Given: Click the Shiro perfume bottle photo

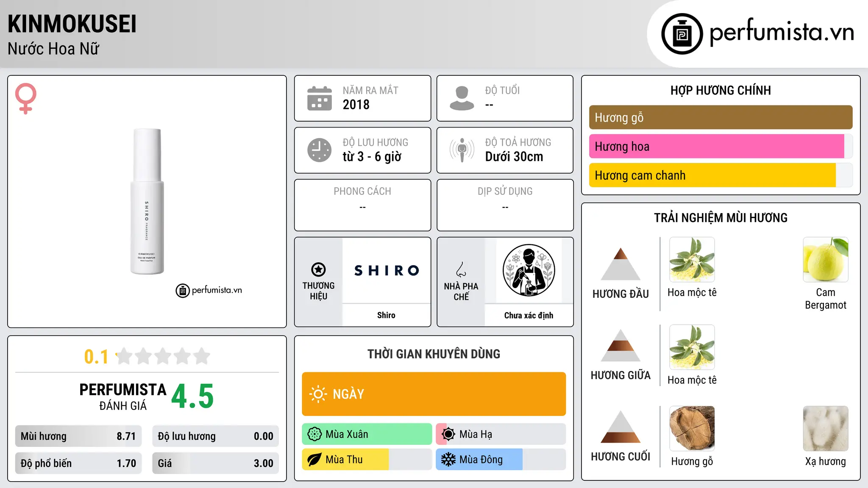Looking at the screenshot, I should pyautogui.click(x=147, y=202).
